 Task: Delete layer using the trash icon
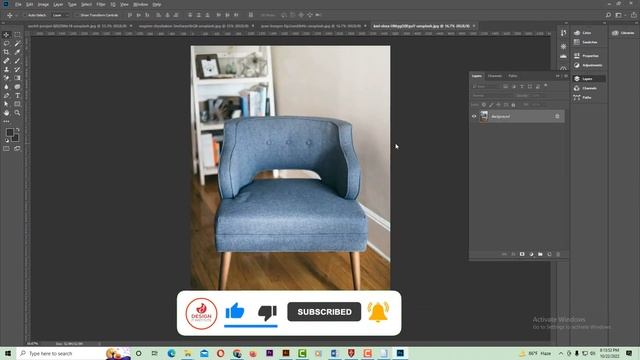pyautogui.click(x=558, y=254)
